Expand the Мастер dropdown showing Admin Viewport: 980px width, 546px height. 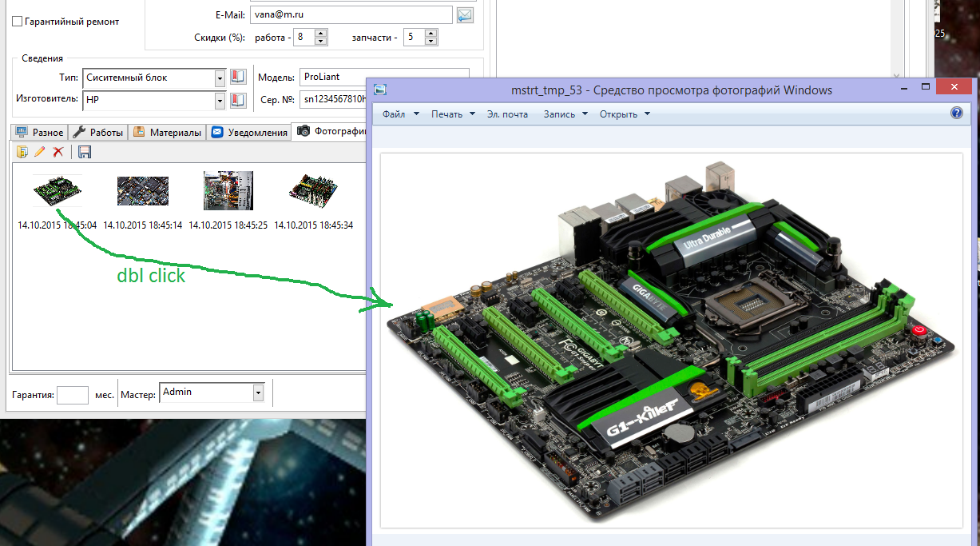258,393
